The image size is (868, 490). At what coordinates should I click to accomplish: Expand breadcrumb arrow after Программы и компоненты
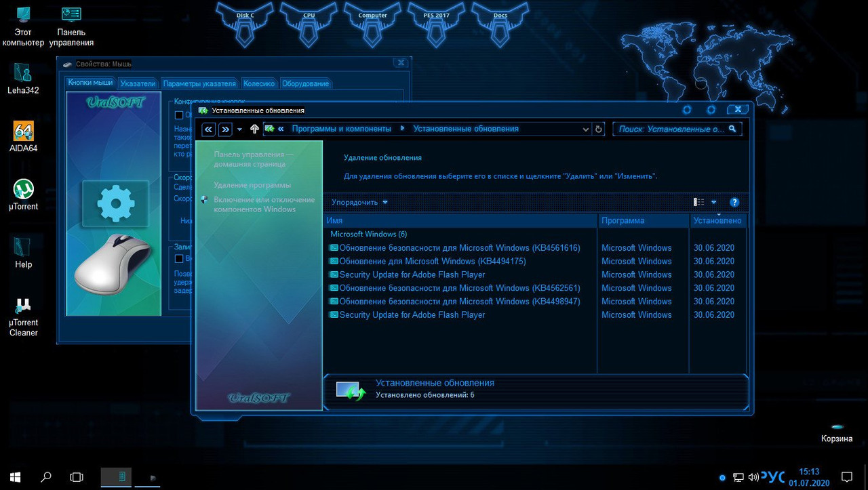402,129
